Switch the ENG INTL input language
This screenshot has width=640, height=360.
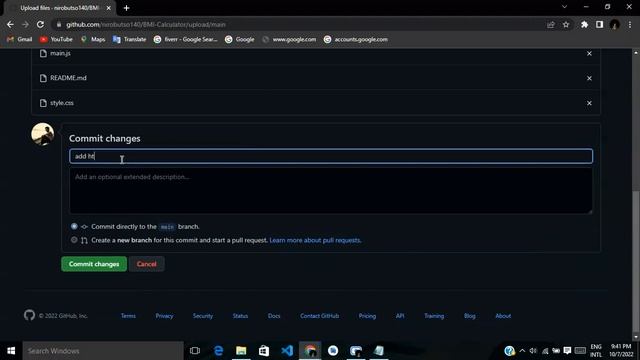click(x=596, y=351)
